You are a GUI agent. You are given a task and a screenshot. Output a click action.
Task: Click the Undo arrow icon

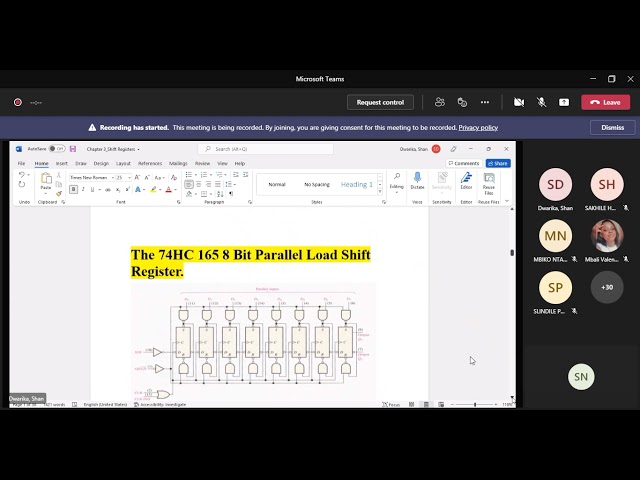tap(22, 175)
